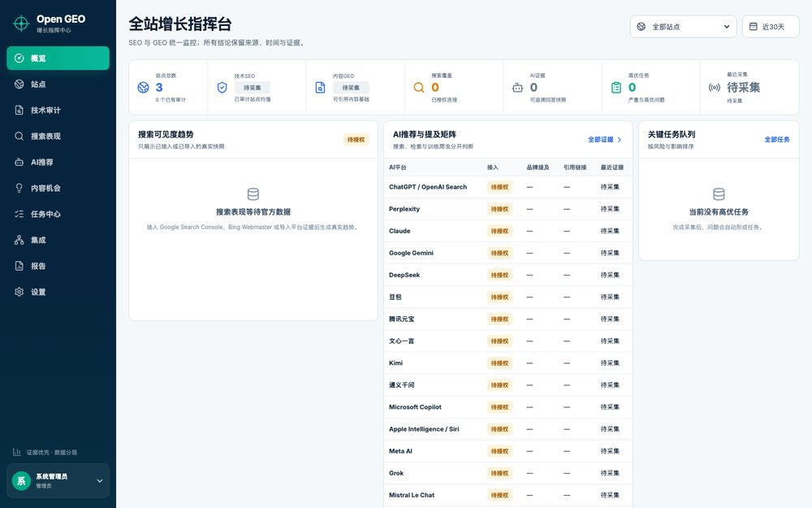Select the 豆包 platform name

click(395, 297)
